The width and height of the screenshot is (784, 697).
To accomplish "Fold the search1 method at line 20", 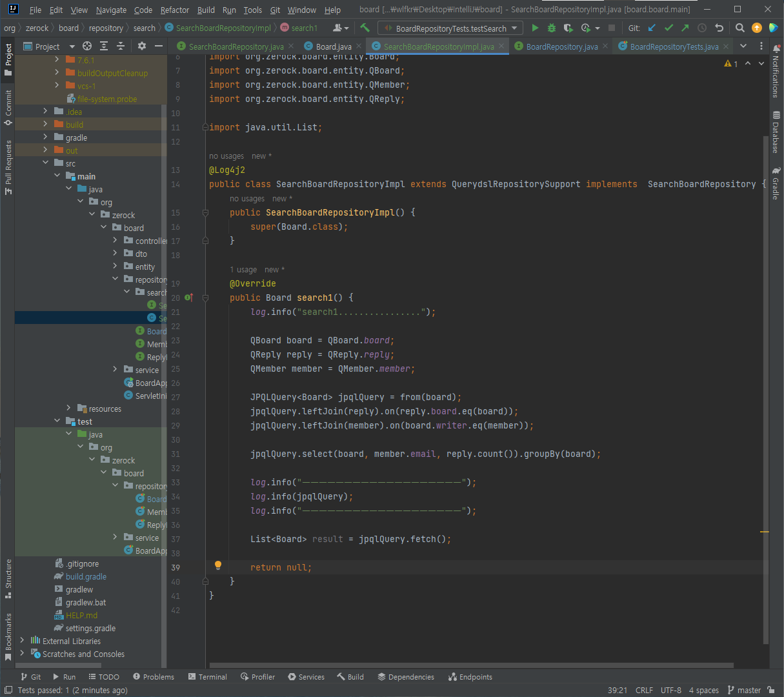I will [x=205, y=298].
